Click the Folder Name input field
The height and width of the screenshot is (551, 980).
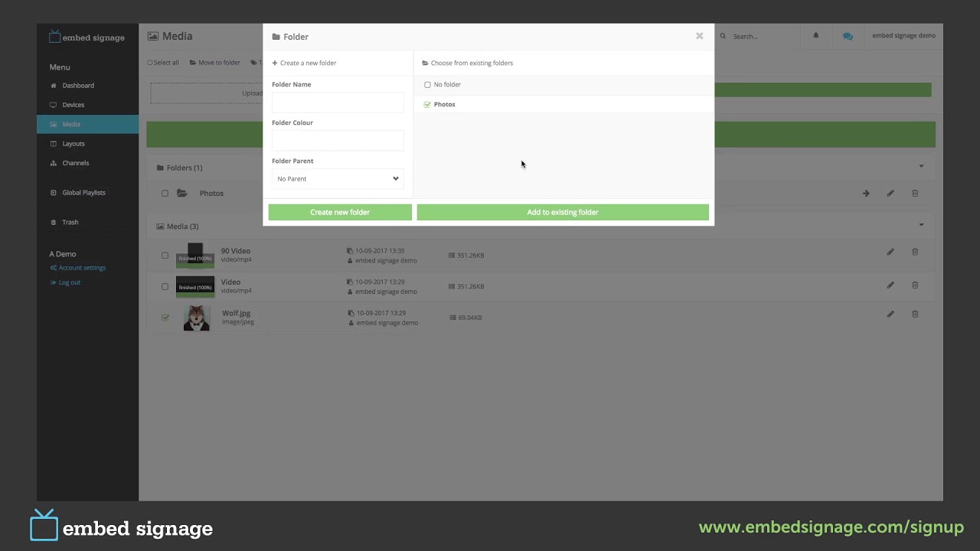338,103
